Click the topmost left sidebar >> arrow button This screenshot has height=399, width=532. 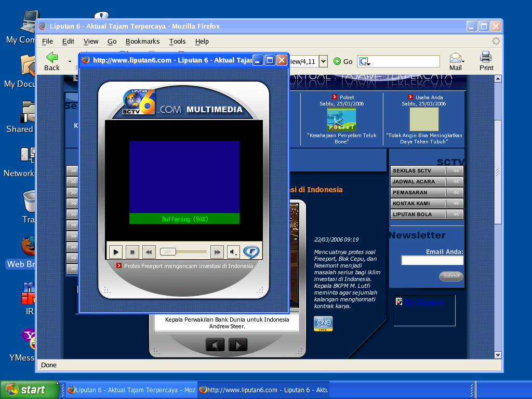pyautogui.click(x=72, y=170)
